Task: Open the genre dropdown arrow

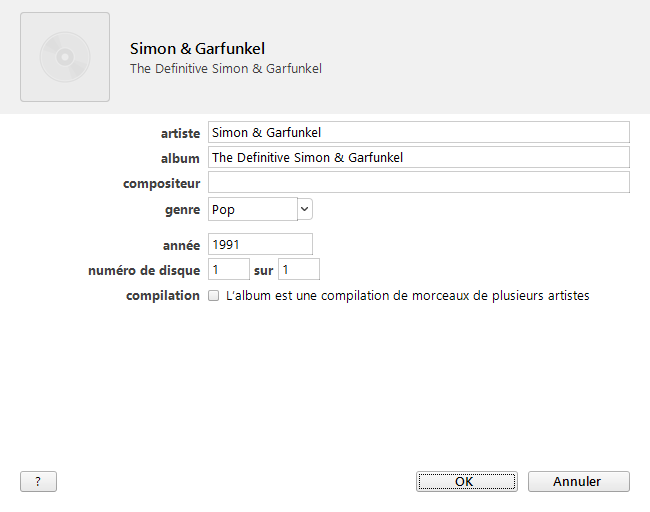Action: tap(305, 209)
